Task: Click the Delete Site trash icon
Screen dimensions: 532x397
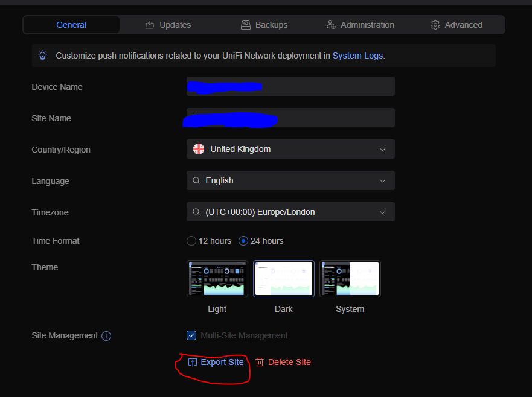Action: pos(260,363)
